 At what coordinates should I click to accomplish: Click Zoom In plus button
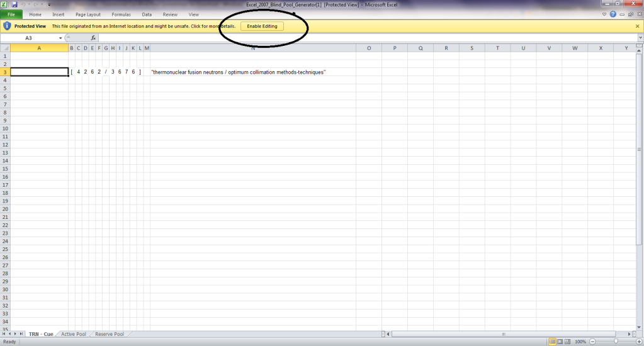point(639,342)
